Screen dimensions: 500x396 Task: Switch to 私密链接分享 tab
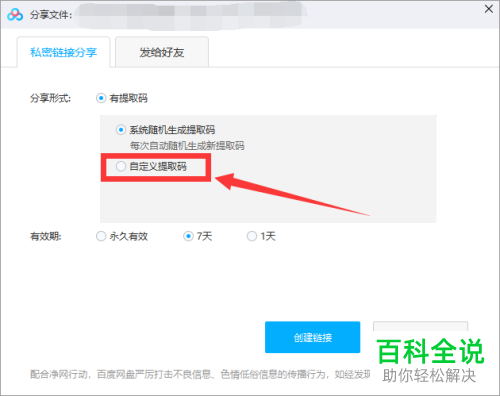coord(63,52)
